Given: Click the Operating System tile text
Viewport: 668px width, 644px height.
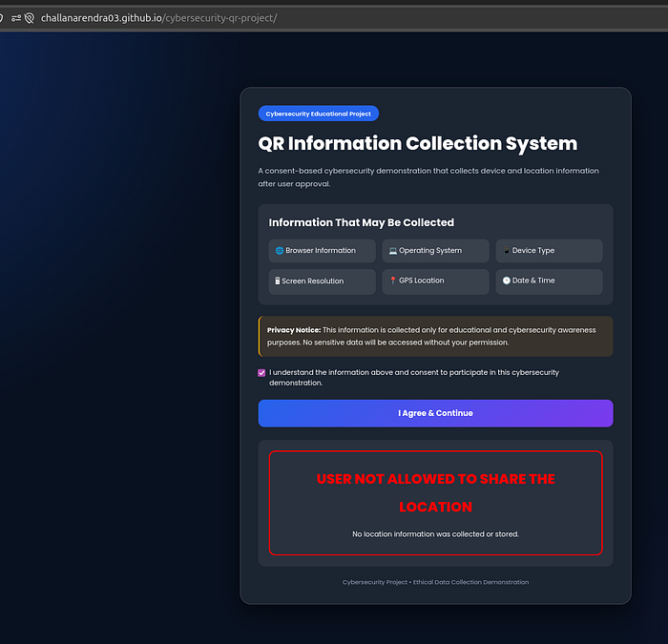Looking at the screenshot, I should click(430, 250).
